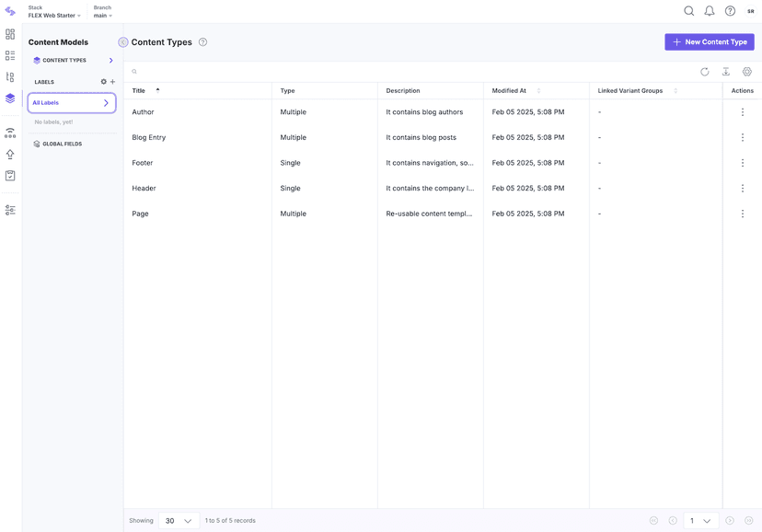This screenshot has height=532, width=762.
Task: Toggle sort order on the Title column
Action: [x=156, y=89]
